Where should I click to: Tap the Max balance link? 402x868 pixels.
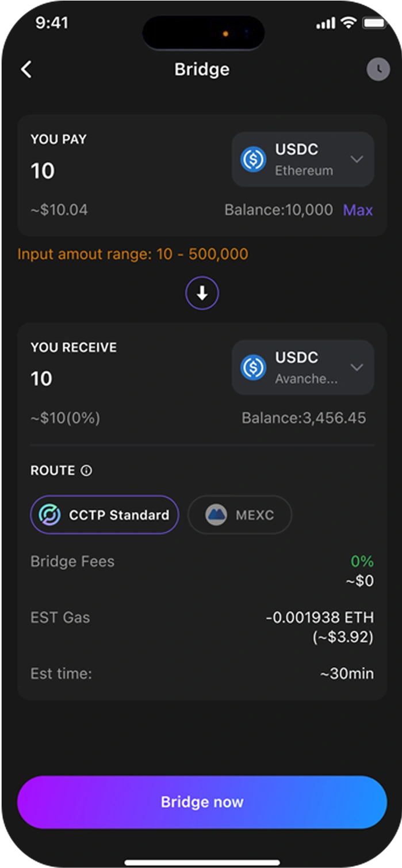tap(358, 210)
